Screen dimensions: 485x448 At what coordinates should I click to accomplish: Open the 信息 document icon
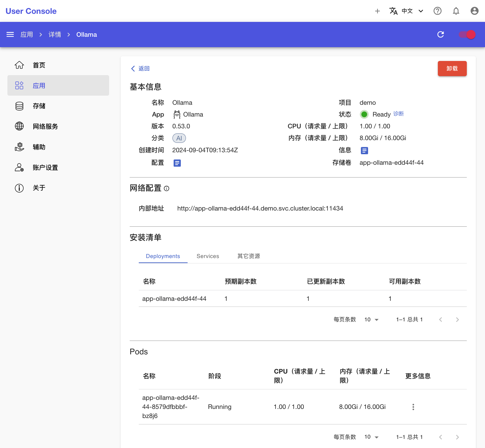pyautogui.click(x=364, y=151)
